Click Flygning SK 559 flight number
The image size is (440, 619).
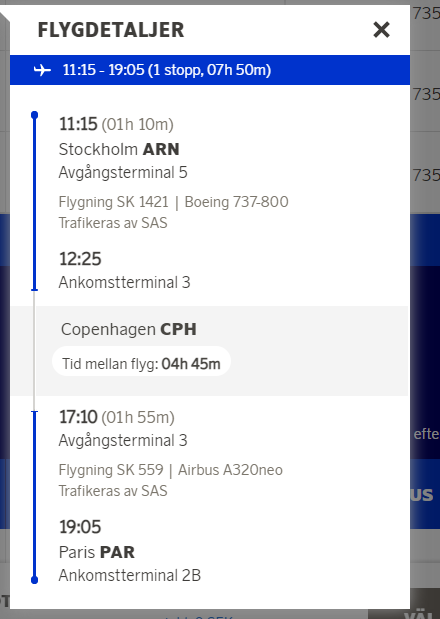coord(111,470)
